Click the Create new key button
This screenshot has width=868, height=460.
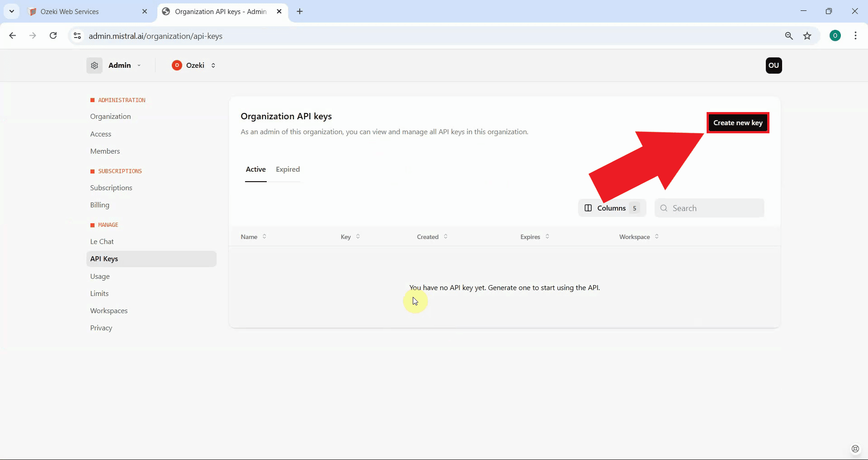tap(738, 122)
